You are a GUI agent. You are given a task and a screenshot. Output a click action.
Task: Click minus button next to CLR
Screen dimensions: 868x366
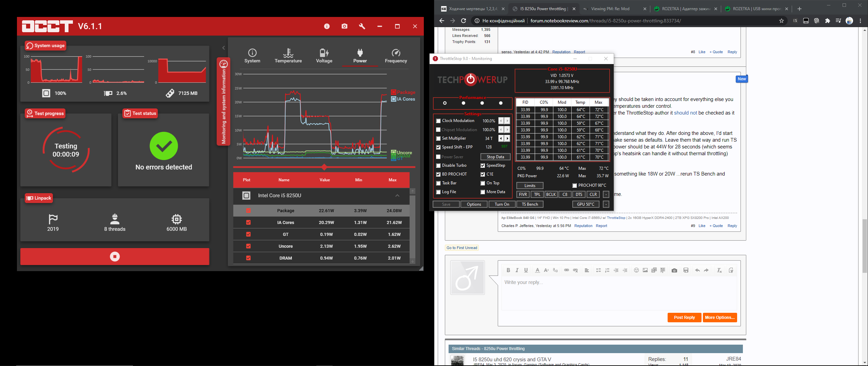[606, 195]
